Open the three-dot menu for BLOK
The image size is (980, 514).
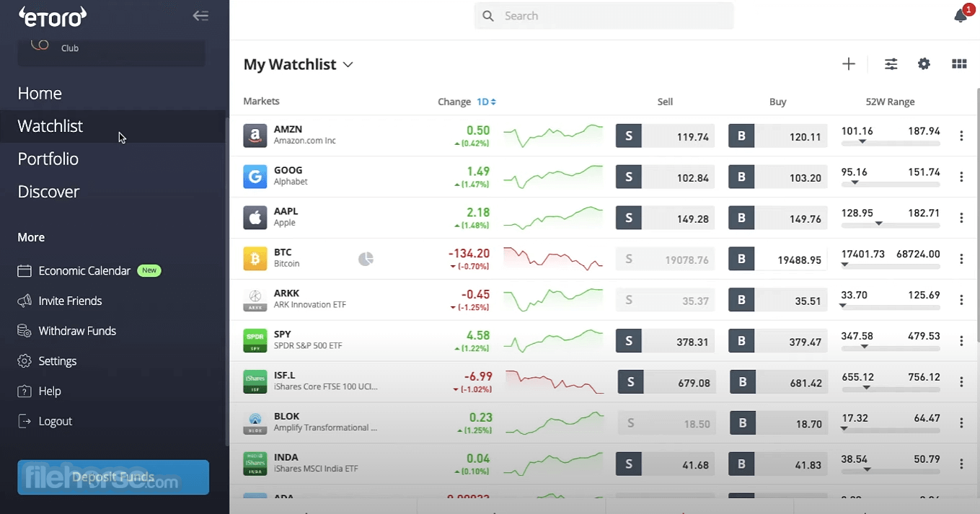pyautogui.click(x=961, y=423)
